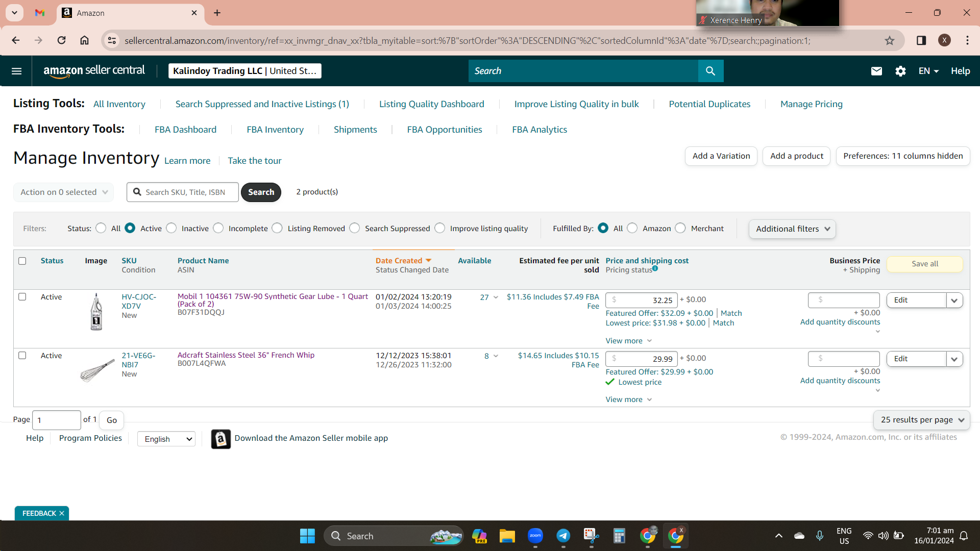The image size is (980, 551).
Task: Reload the page in Chrome
Action: [x=61, y=40]
